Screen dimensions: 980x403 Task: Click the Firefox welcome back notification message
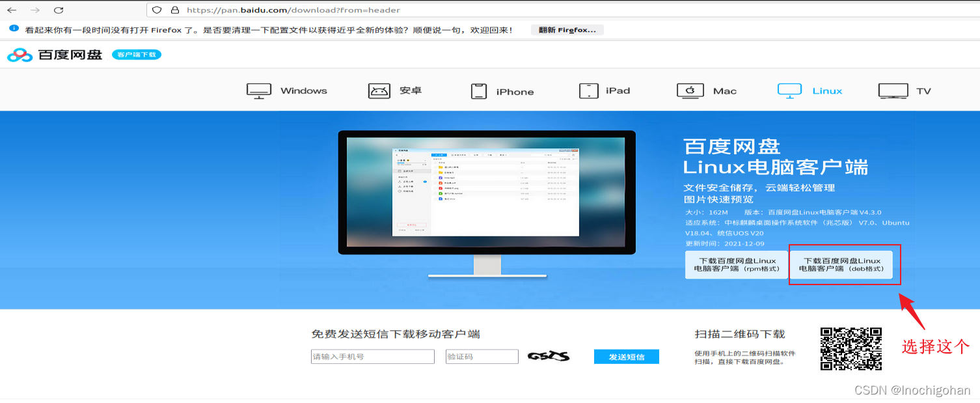click(268, 30)
